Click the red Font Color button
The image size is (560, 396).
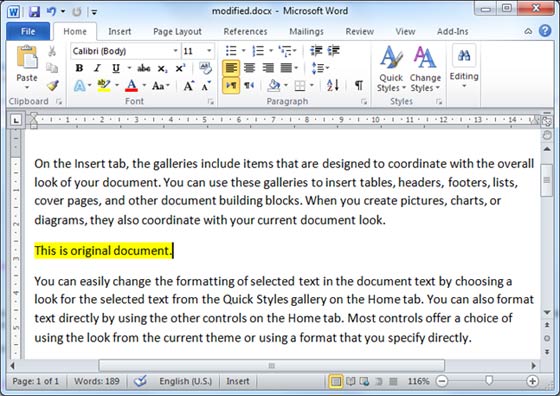tap(131, 86)
